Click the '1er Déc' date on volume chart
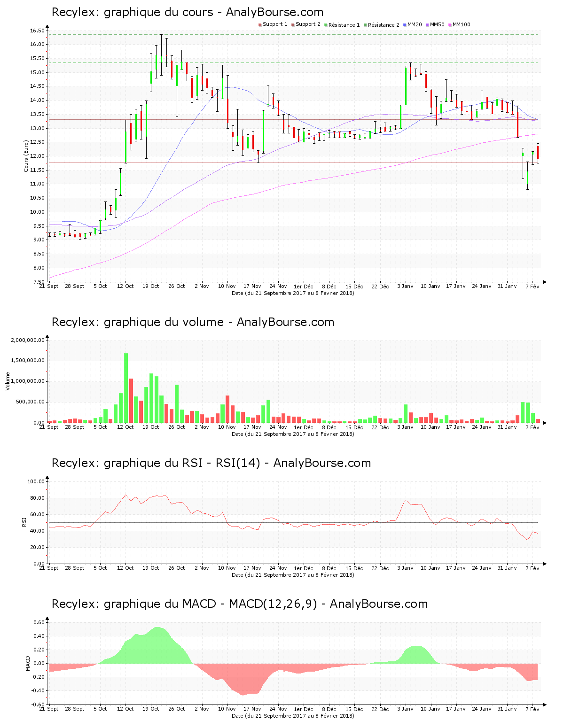The height and width of the screenshot is (728, 564). [304, 427]
